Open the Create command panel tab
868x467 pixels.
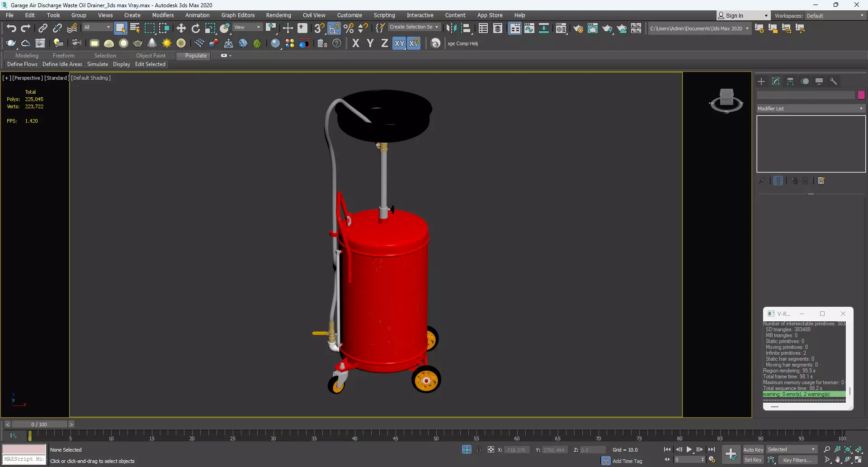click(x=761, y=81)
